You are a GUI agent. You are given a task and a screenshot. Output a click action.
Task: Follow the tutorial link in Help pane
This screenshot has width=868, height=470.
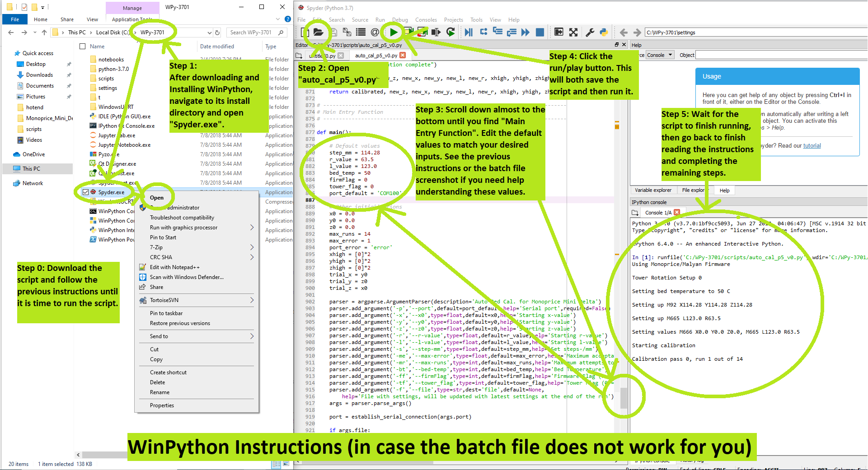(x=812, y=145)
